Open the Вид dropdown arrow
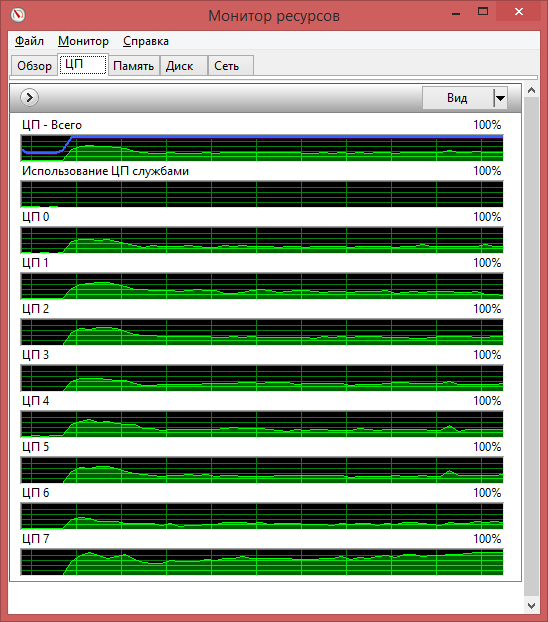Image resolution: width=548 pixels, height=622 pixels. click(500, 98)
